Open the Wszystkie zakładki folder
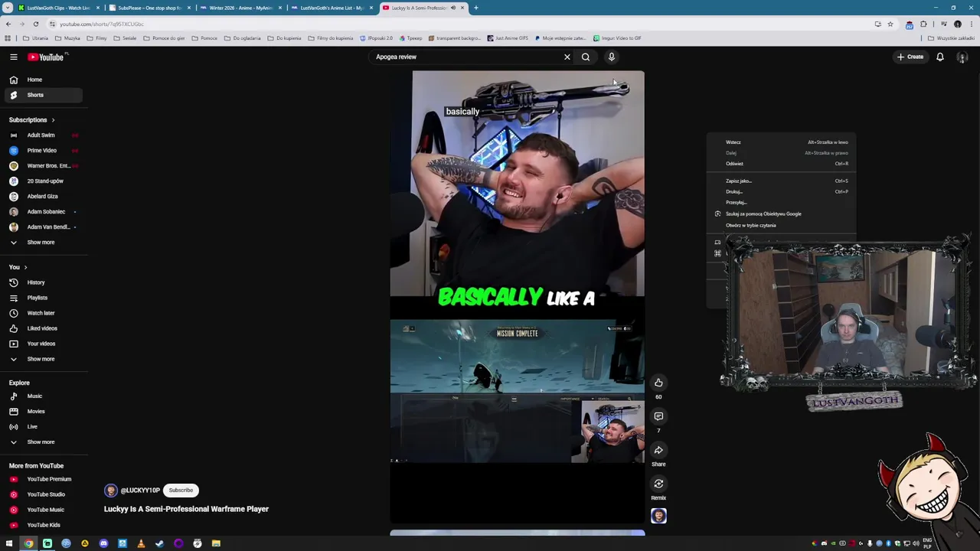The width and height of the screenshot is (980, 551). [x=952, y=38]
